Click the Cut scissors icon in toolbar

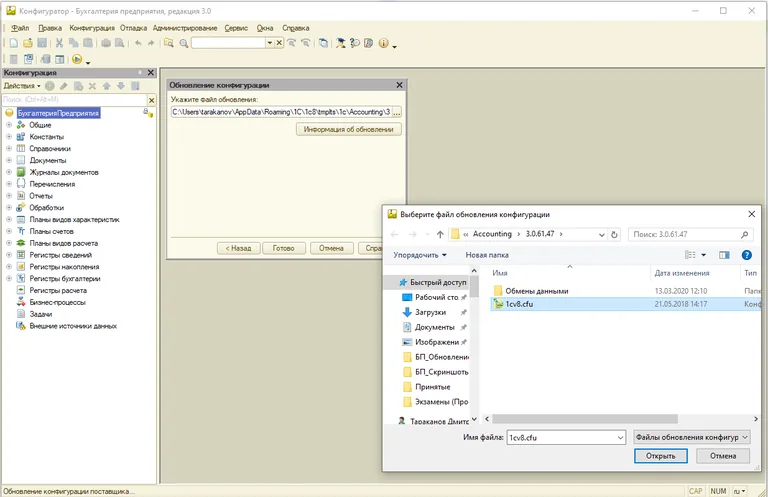(59, 44)
